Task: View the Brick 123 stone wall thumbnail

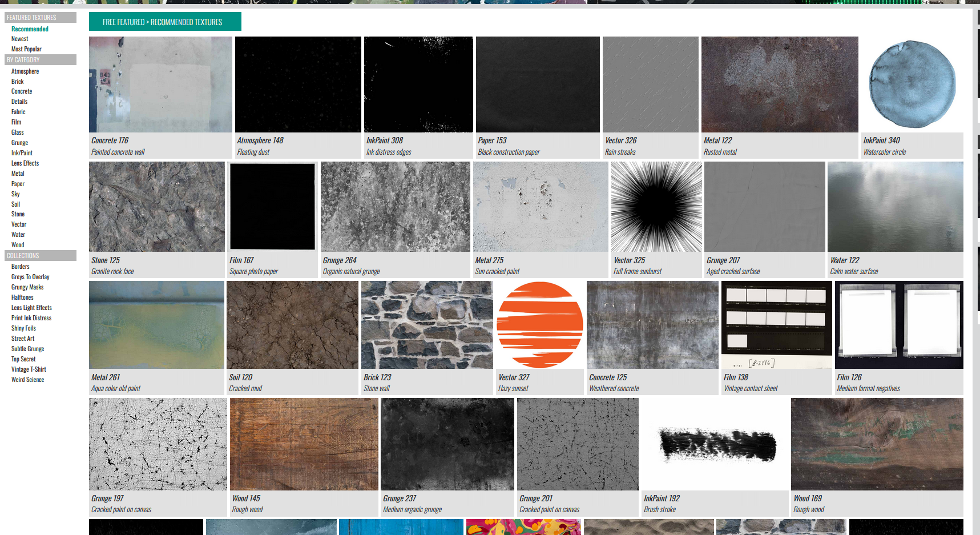Action: pyautogui.click(x=428, y=325)
